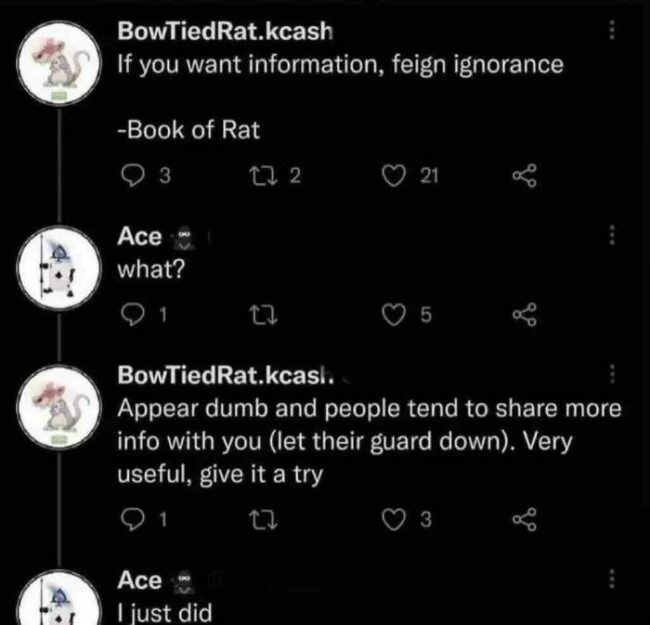Open Ace's profile name on 'what?' tweet
Viewport: 650px width, 625px height.
[139, 237]
